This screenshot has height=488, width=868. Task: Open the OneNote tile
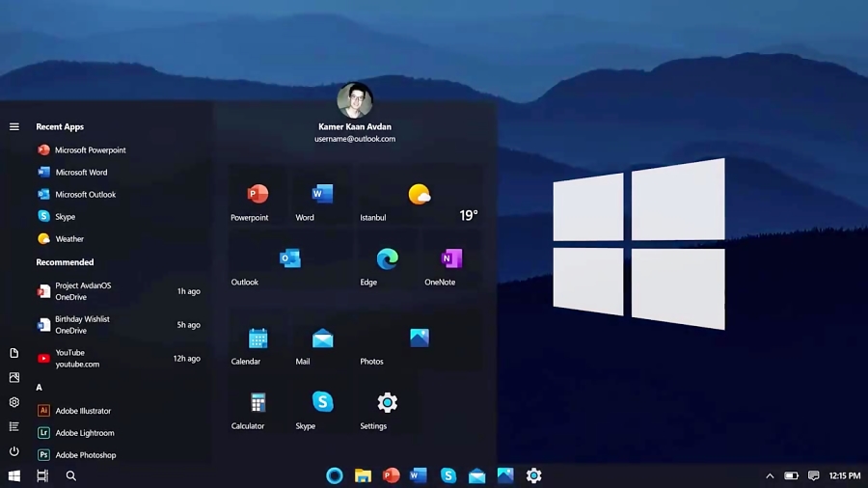450,260
